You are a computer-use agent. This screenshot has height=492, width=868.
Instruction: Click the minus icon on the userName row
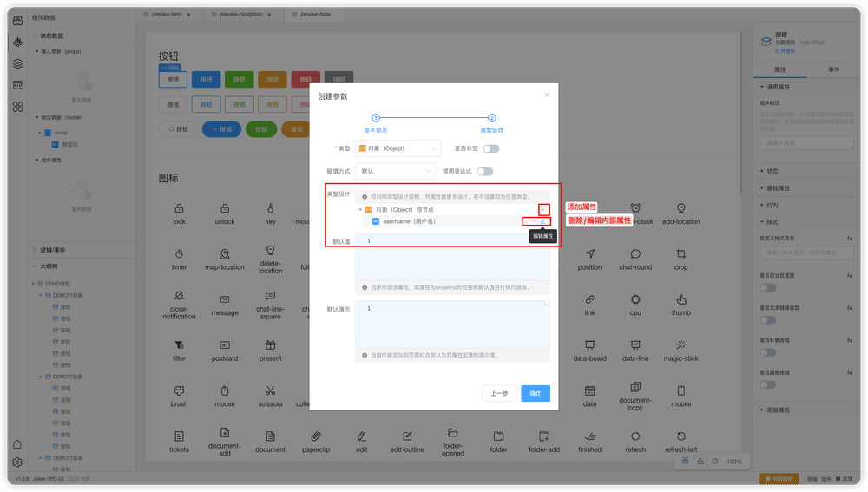point(533,221)
